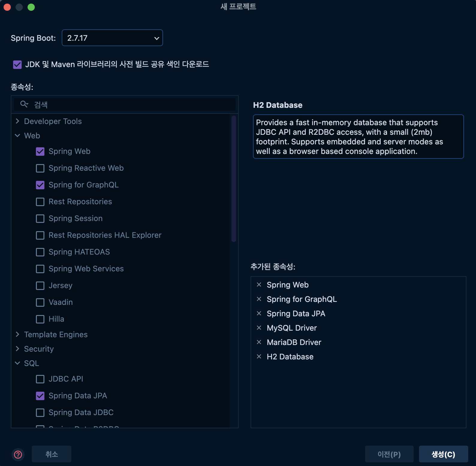Expand the Security category
The height and width of the screenshot is (466, 476).
(x=17, y=349)
